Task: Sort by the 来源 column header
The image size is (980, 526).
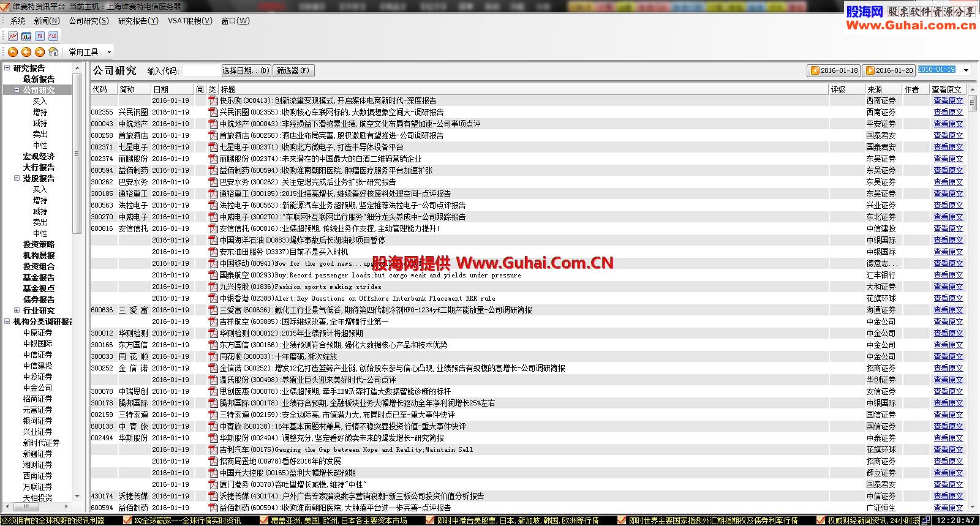Action: [x=883, y=89]
